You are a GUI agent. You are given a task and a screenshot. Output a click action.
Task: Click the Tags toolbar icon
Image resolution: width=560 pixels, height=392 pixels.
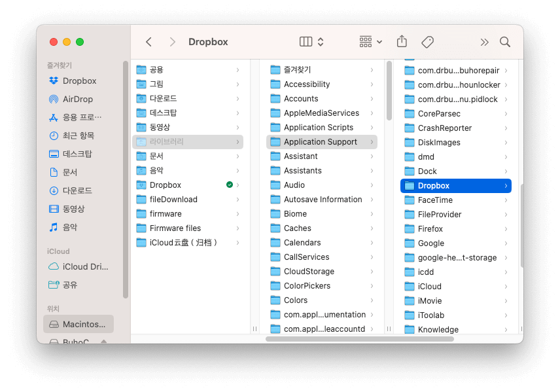tap(427, 42)
